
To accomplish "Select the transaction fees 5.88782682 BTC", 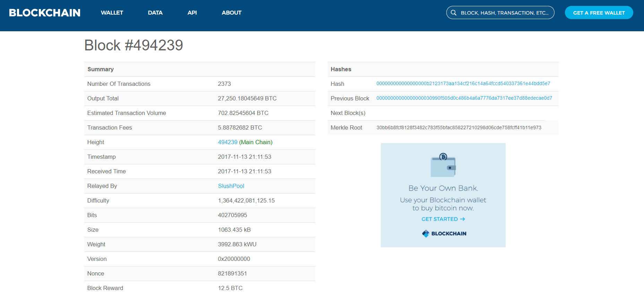I will point(240,127).
